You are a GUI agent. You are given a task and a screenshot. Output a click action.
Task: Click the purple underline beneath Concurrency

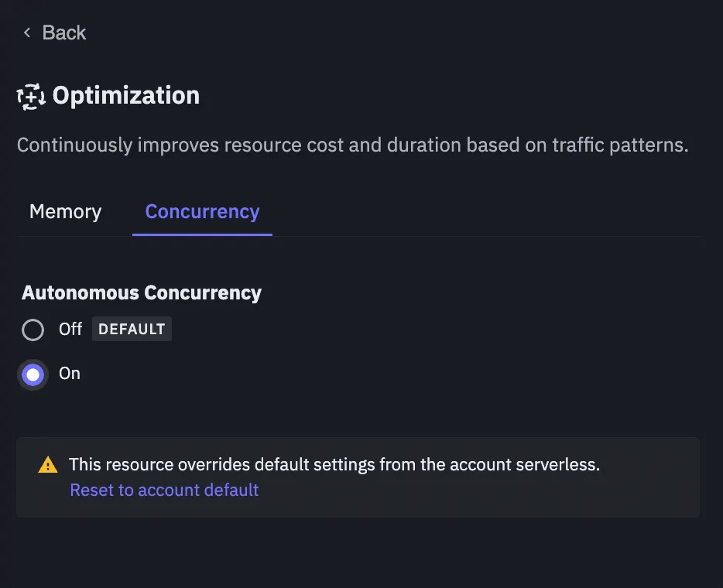pos(202,234)
